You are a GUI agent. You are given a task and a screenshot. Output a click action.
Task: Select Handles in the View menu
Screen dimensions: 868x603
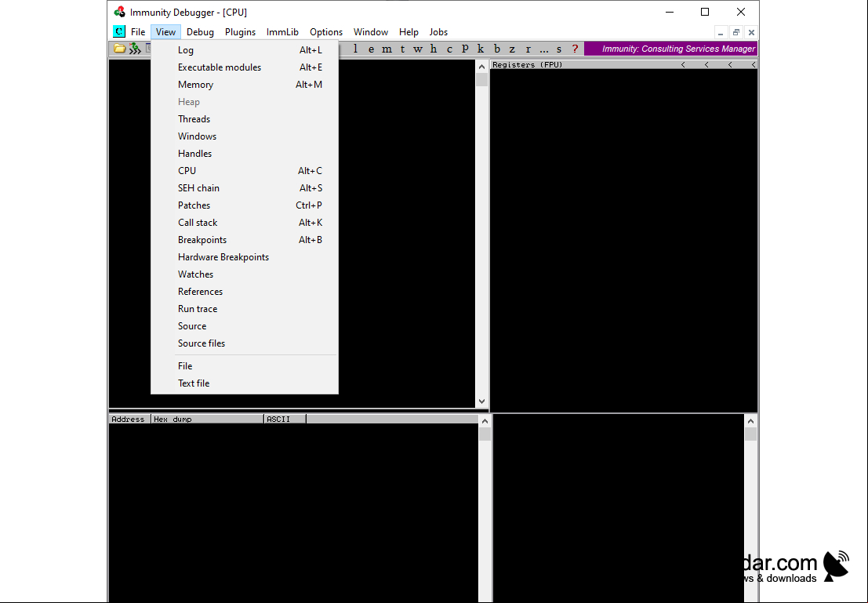245,154
